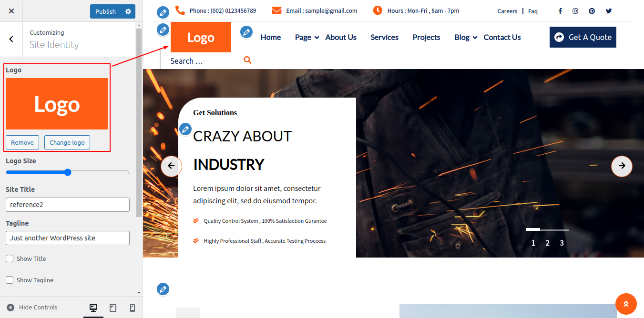
Task: Switch to tablet preview device icon
Action: 113,308
